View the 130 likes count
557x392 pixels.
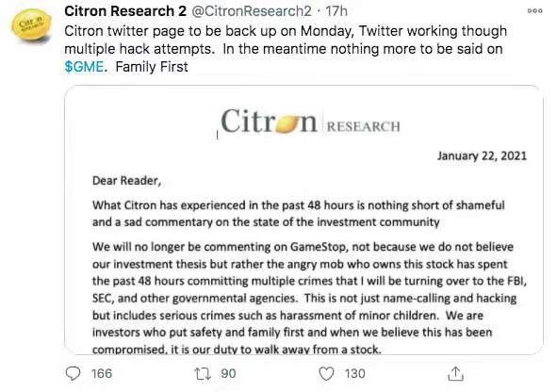pyautogui.click(x=355, y=373)
